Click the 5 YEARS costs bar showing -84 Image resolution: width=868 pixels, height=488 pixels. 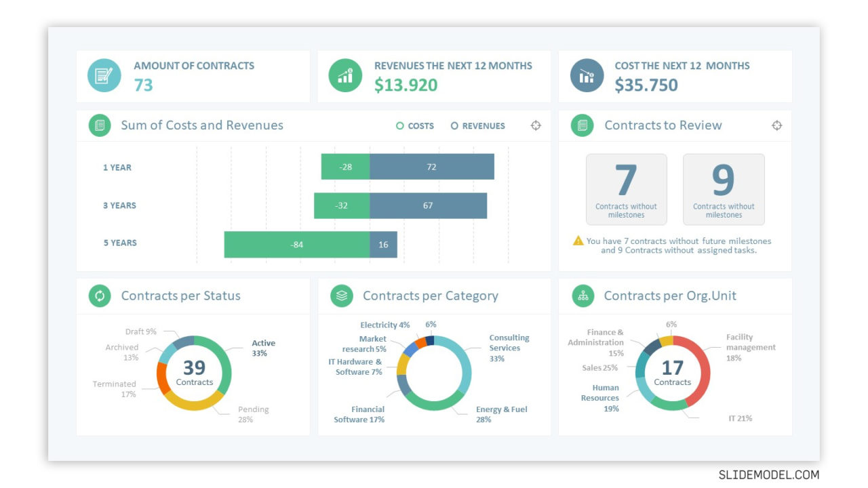(297, 245)
